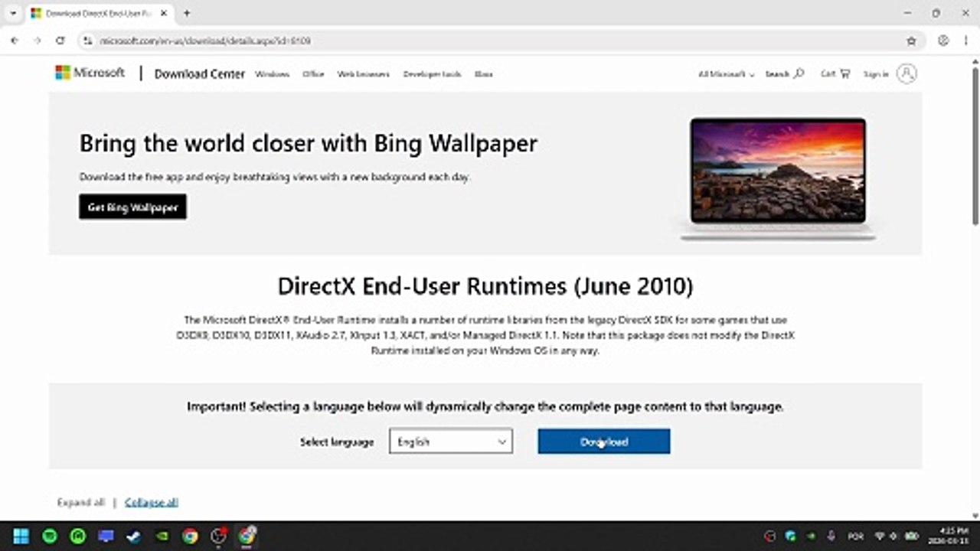The image size is (980, 551).
Task: Open the Web browsers menu item
Action: tap(364, 74)
